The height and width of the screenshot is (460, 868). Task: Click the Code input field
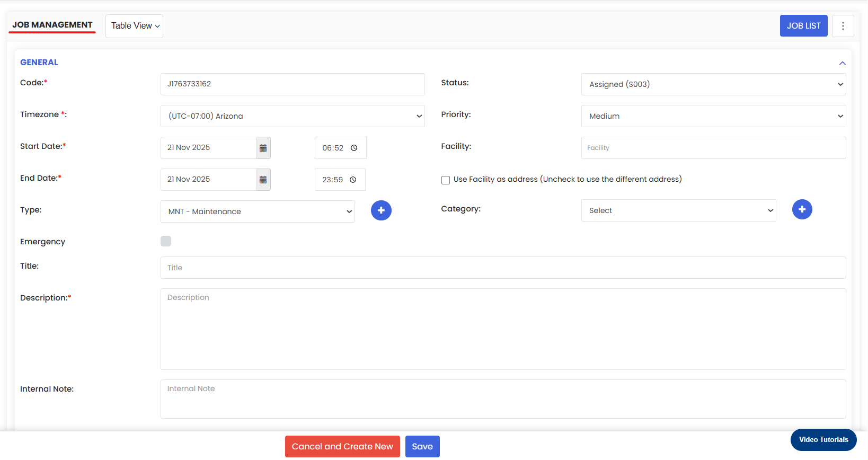tap(293, 84)
